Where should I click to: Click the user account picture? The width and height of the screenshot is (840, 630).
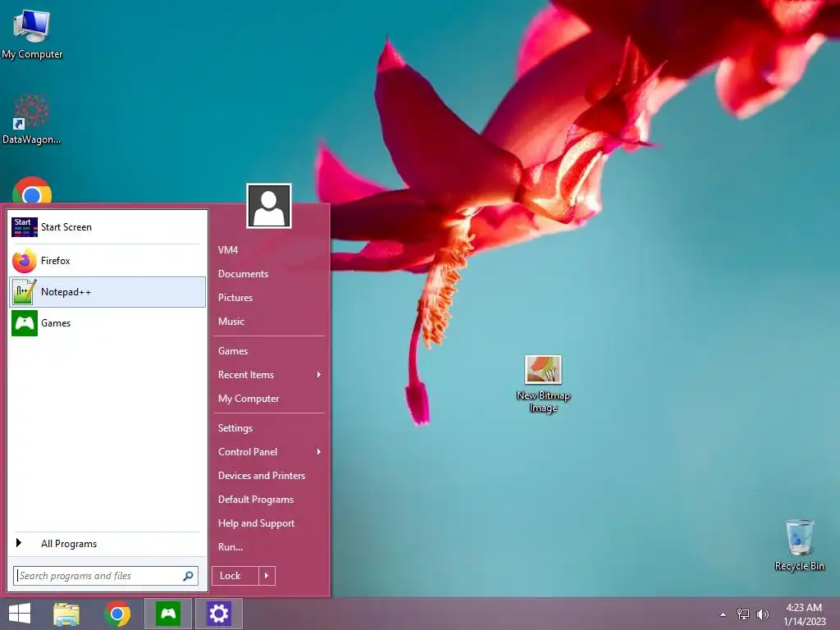click(269, 206)
